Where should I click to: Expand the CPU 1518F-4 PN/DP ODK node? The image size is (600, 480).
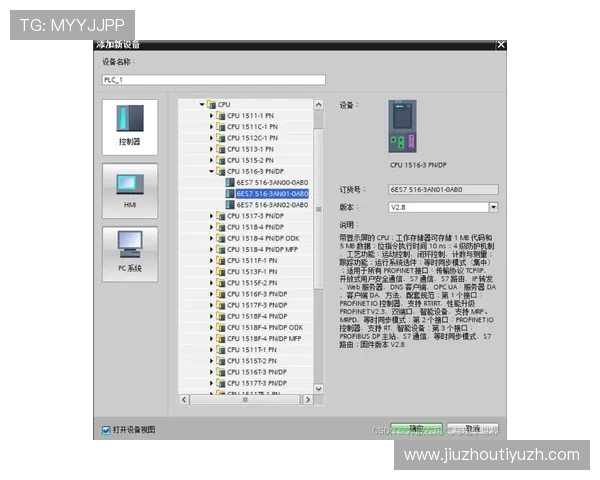[x=211, y=327]
